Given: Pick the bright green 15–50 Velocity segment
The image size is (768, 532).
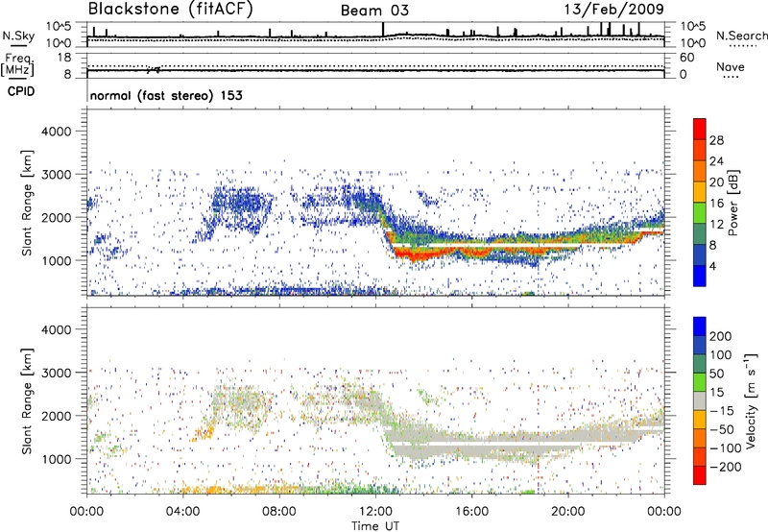Looking at the screenshot, I should click(700, 382).
